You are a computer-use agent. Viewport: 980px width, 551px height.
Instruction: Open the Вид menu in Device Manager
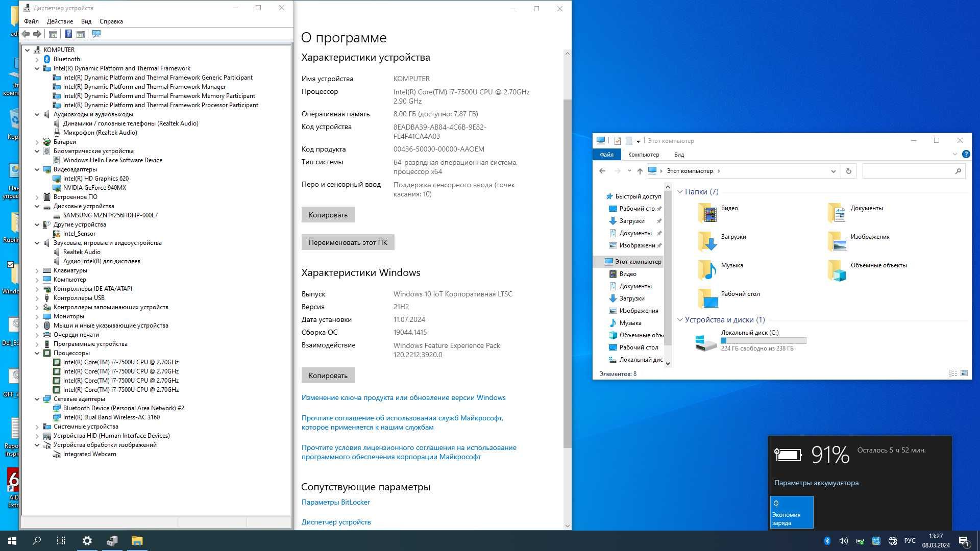[86, 21]
